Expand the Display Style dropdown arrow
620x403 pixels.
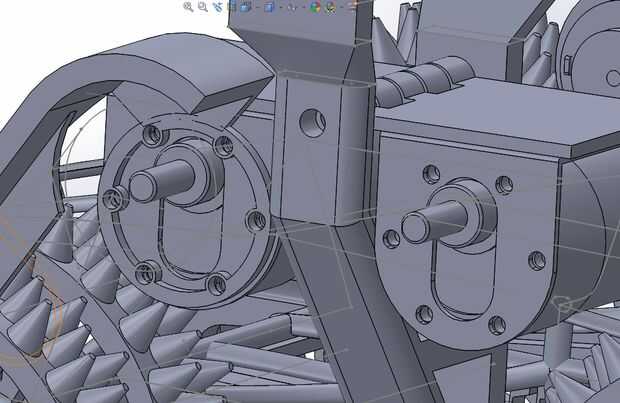[x=281, y=7]
